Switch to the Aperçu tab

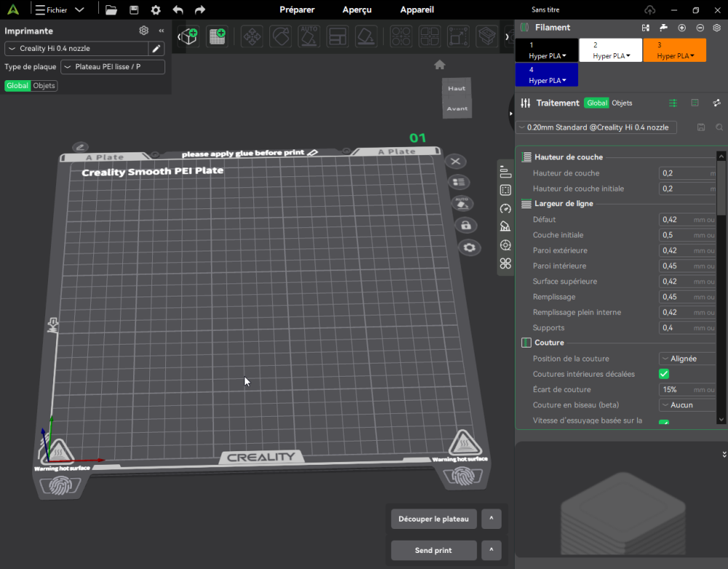pos(357,9)
